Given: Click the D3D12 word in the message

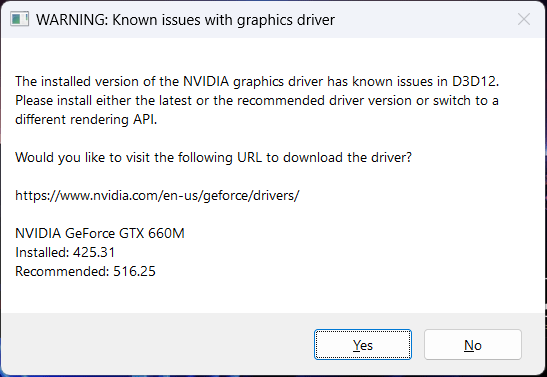Looking at the screenshot, I should (474, 82).
